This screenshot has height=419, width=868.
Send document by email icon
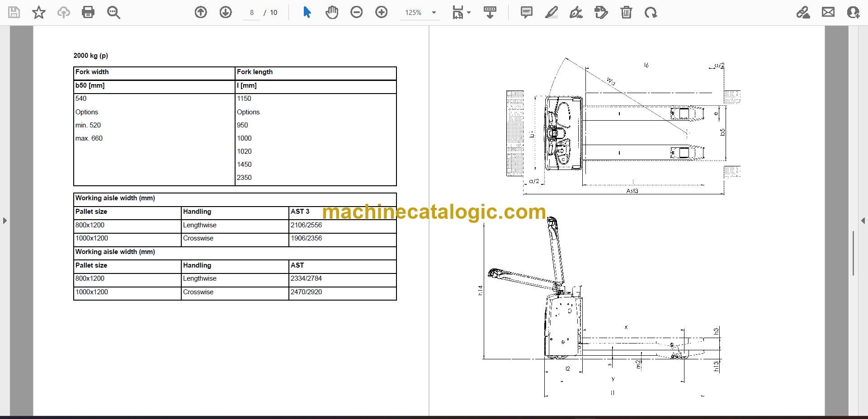tap(828, 12)
